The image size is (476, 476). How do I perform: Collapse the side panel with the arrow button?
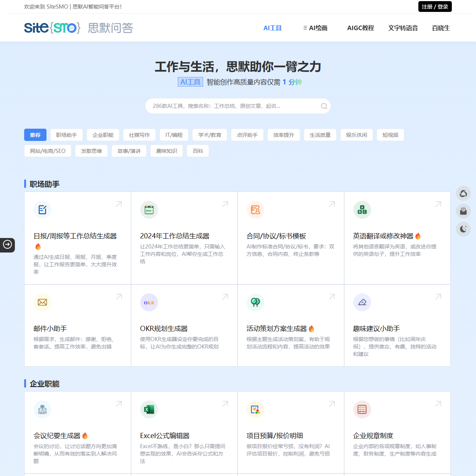click(7, 245)
